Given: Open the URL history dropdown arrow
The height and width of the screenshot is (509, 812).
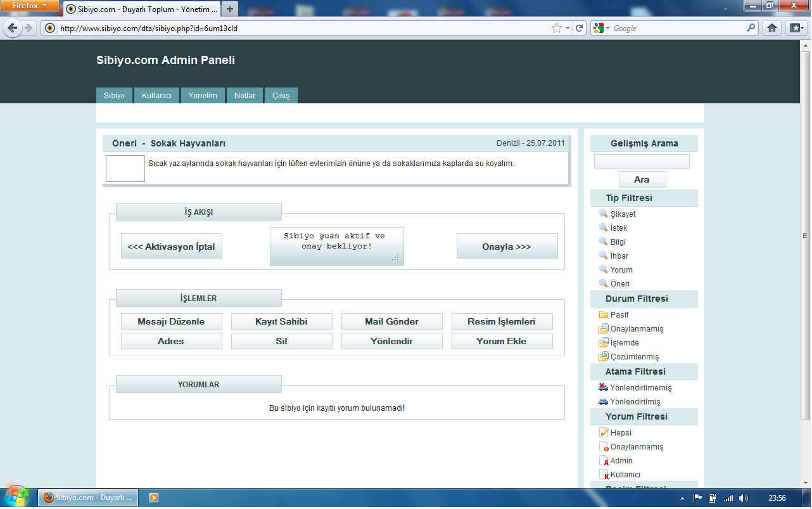Looking at the screenshot, I should [568, 28].
